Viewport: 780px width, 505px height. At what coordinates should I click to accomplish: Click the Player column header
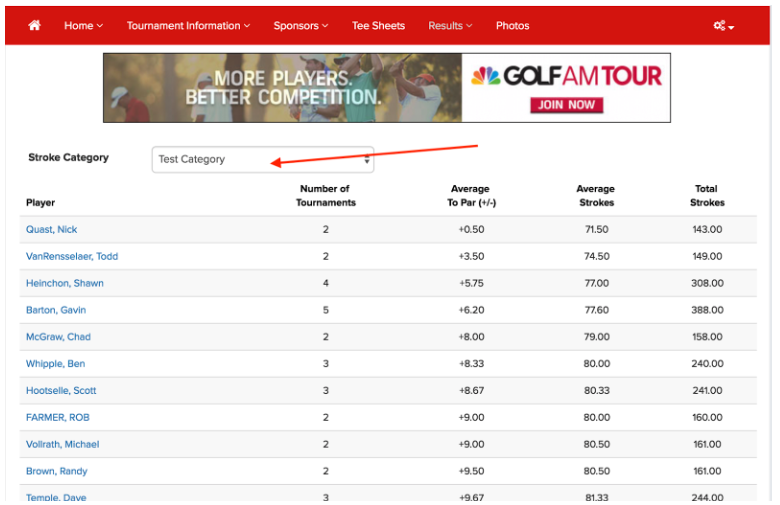point(40,202)
